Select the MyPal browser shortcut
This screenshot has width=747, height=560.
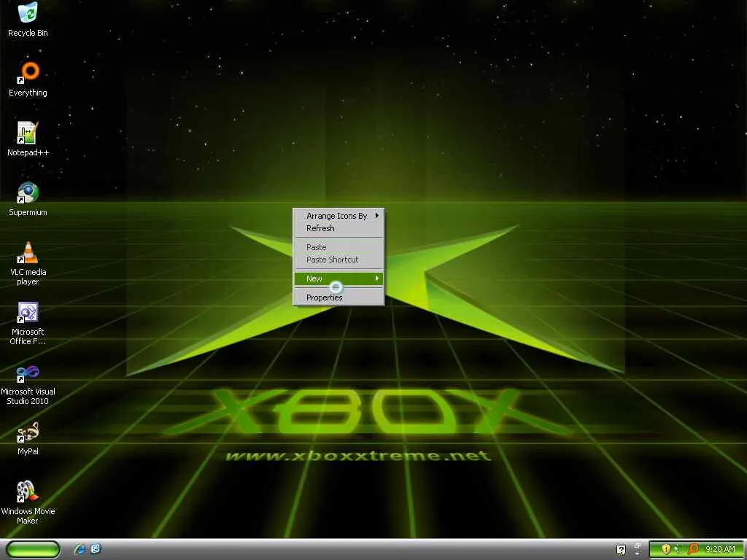[x=28, y=438]
